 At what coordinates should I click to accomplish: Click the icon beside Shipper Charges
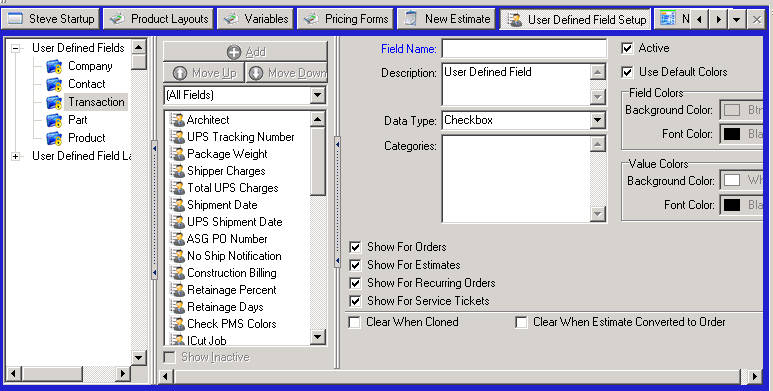click(177, 171)
